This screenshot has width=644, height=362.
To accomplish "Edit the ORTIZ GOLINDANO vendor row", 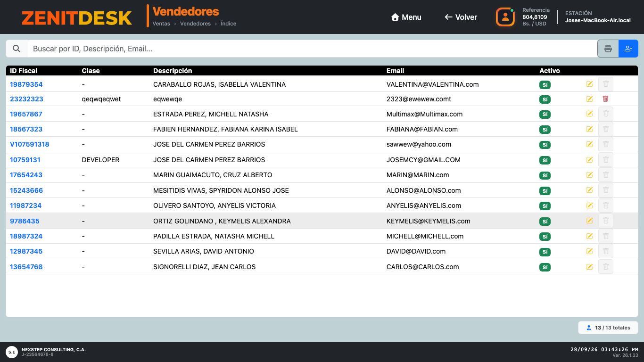I will (x=589, y=221).
